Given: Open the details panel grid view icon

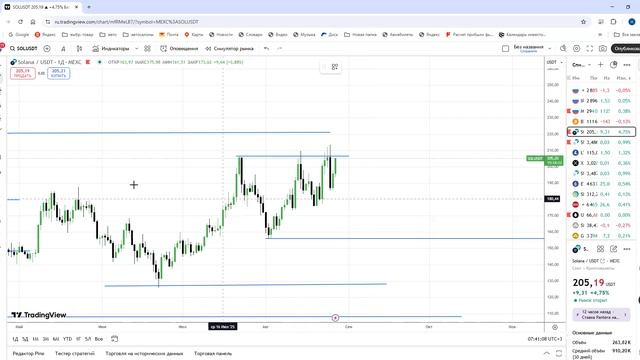Looking at the screenshot, I should coord(600,249).
